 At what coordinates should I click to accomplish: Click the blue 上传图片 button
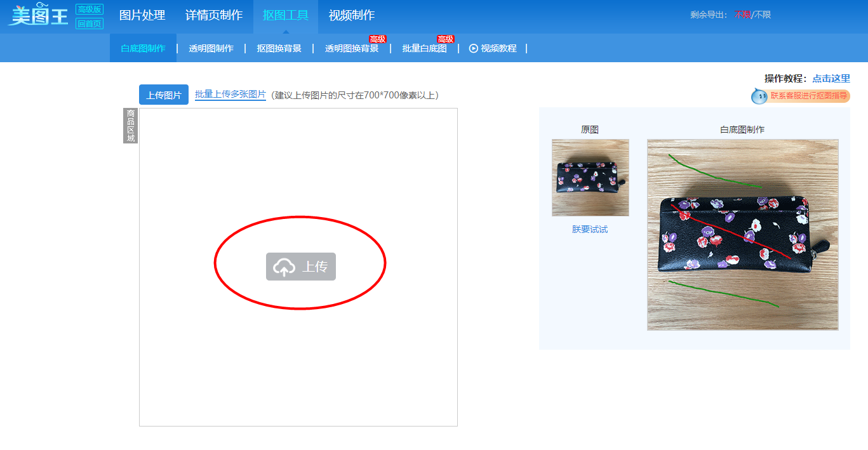click(x=164, y=95)
